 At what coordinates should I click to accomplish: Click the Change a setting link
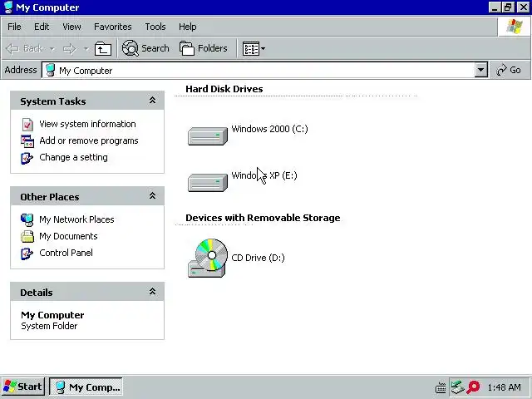click(x=74, y=157)
